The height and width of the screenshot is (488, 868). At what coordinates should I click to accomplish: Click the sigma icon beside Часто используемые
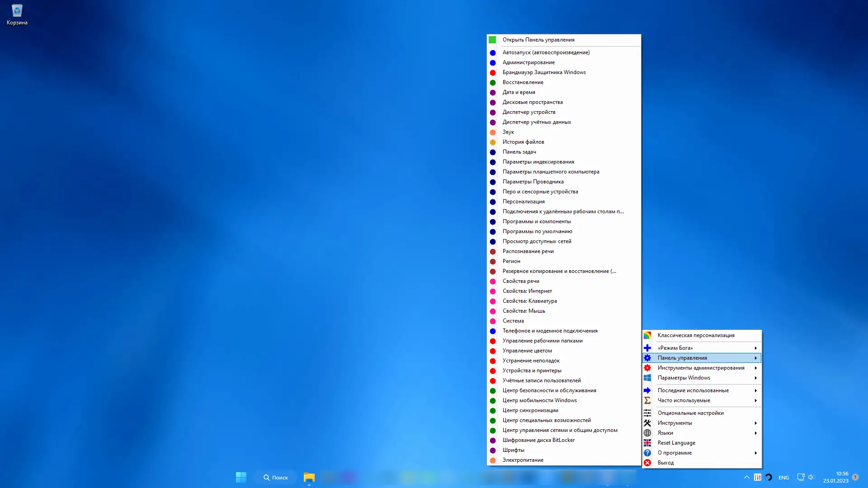point(648,400)
